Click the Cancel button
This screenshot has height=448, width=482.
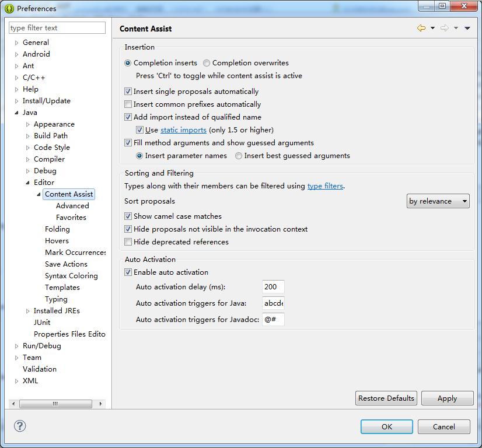tap(444, 427)
